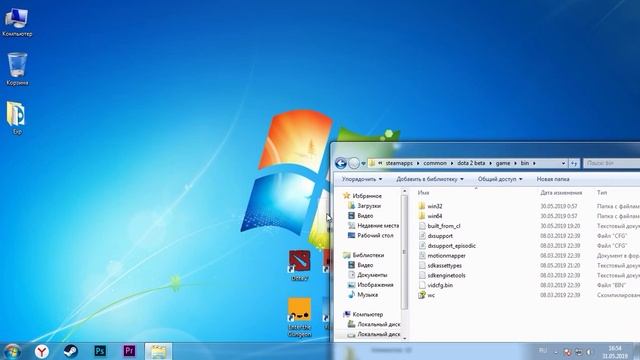Go to the dota 2 beta breadcrumb
The image size is (640, 360).
point(471,163)
